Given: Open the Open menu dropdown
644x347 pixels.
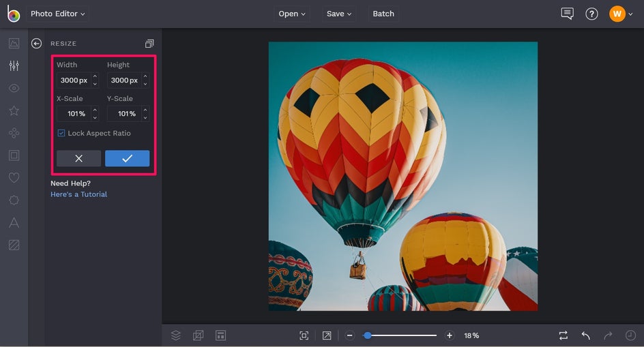Looking at the screenshot, I should click(291, 14).
